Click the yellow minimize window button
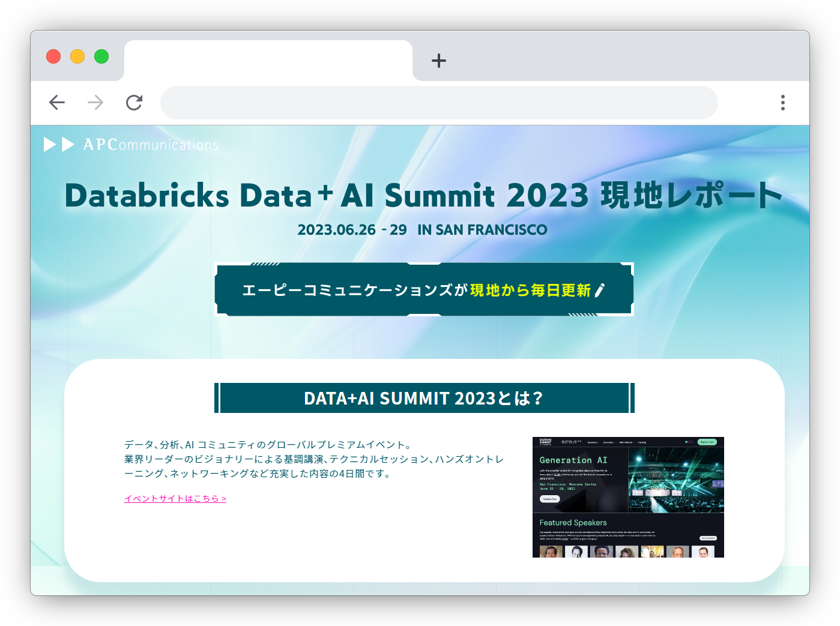The height and width of the screenshot is (626, 840). coord(77,56)
